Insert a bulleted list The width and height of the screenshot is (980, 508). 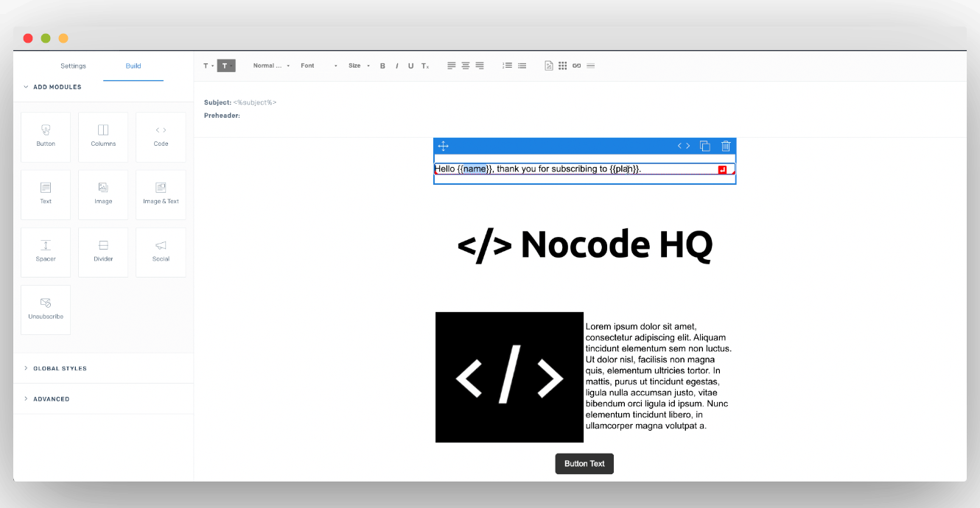(522, 66)
